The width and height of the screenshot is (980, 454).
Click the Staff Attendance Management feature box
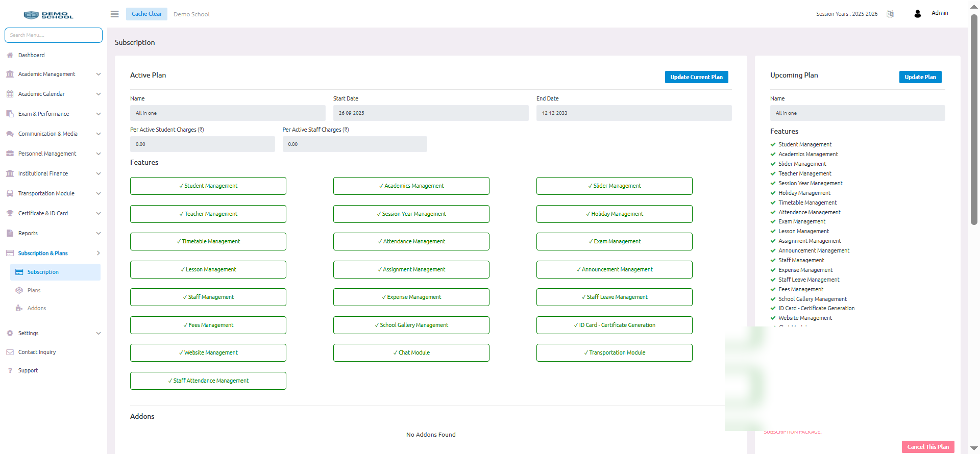tap(208, 381)
